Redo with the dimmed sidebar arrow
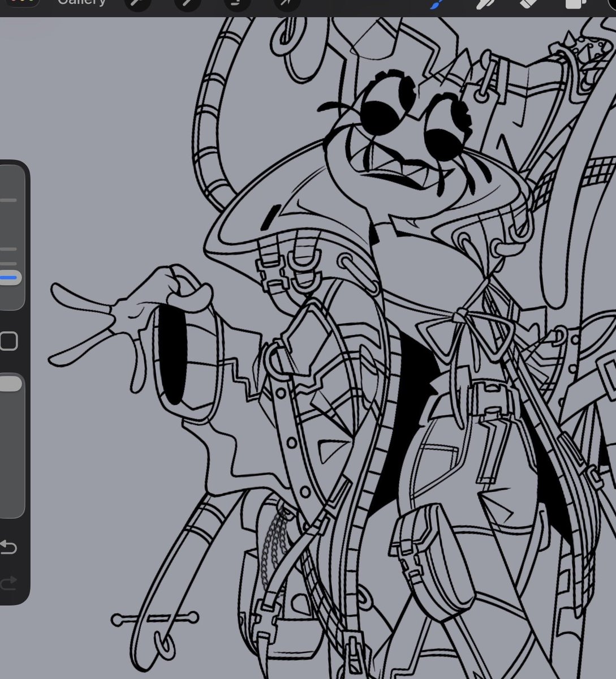 pos(8,582)
